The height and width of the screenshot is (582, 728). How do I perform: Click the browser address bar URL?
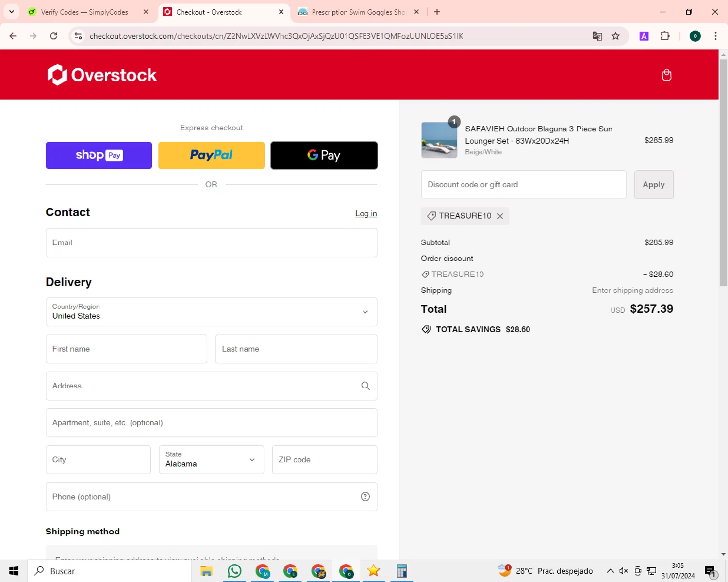point(277,36)
